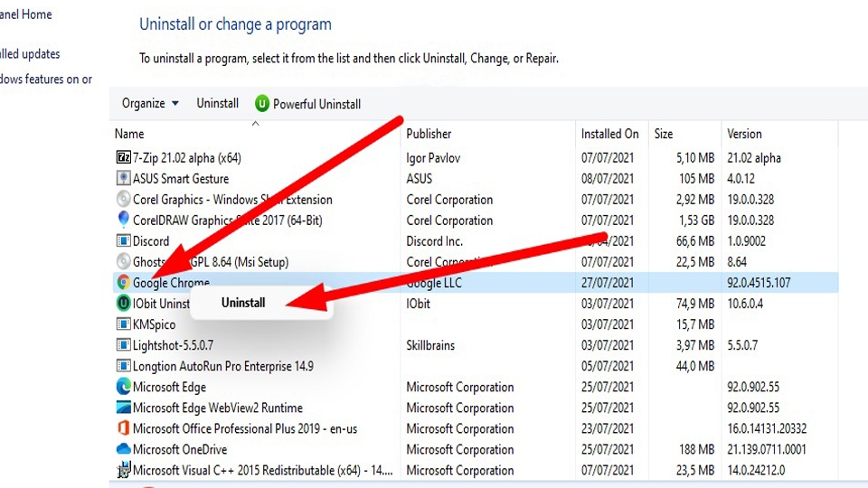Click the Discord program icon

click(x=123, y=240)
